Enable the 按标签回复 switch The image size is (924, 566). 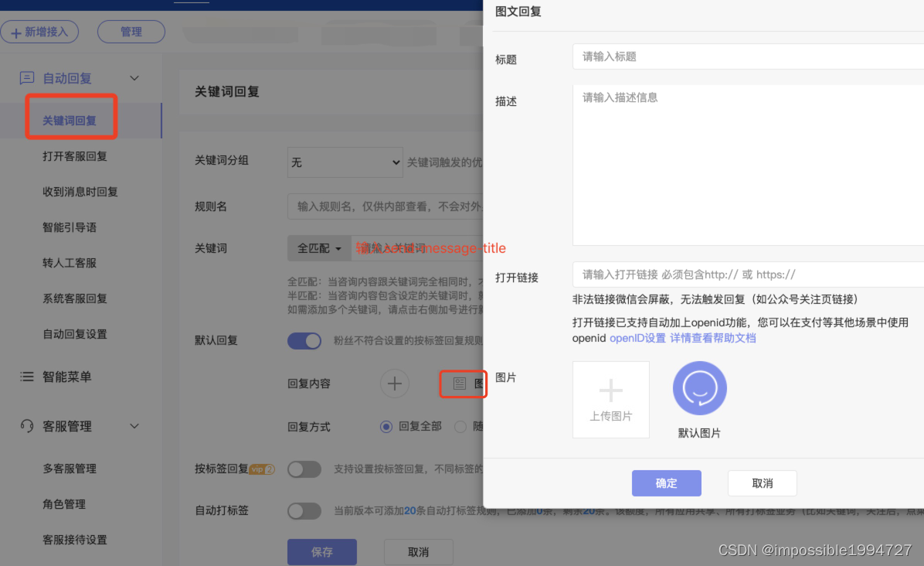coord(304,469)
